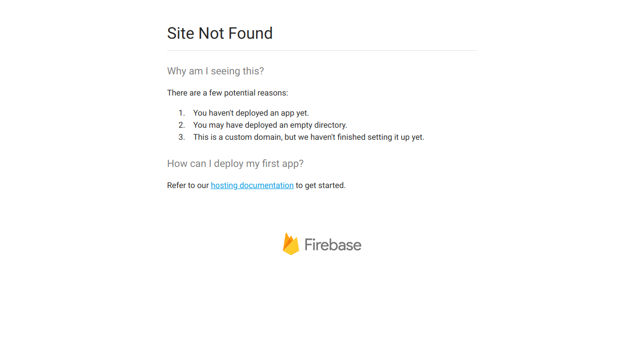
Task: Click the list number "3."
Action: point(182,137)
